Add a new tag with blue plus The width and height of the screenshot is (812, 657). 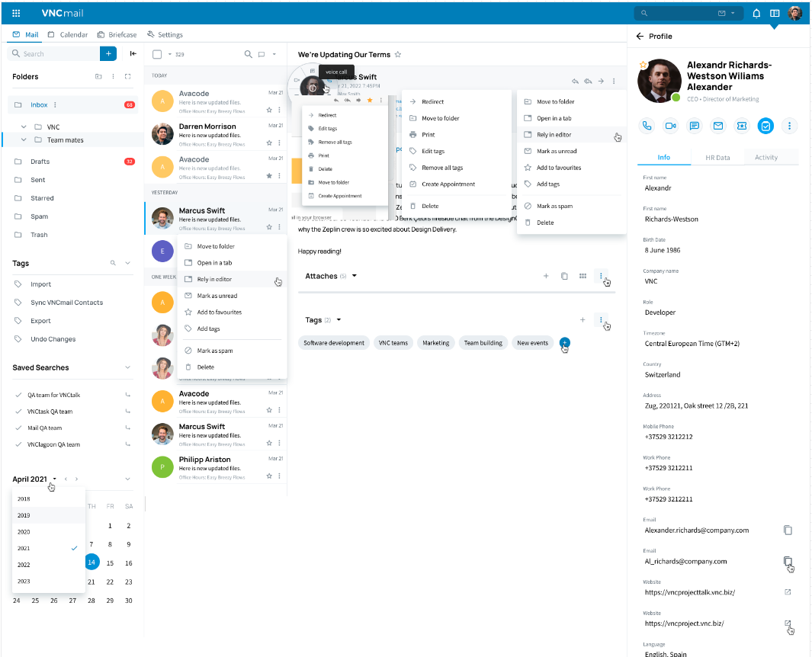tap(564, 343)
